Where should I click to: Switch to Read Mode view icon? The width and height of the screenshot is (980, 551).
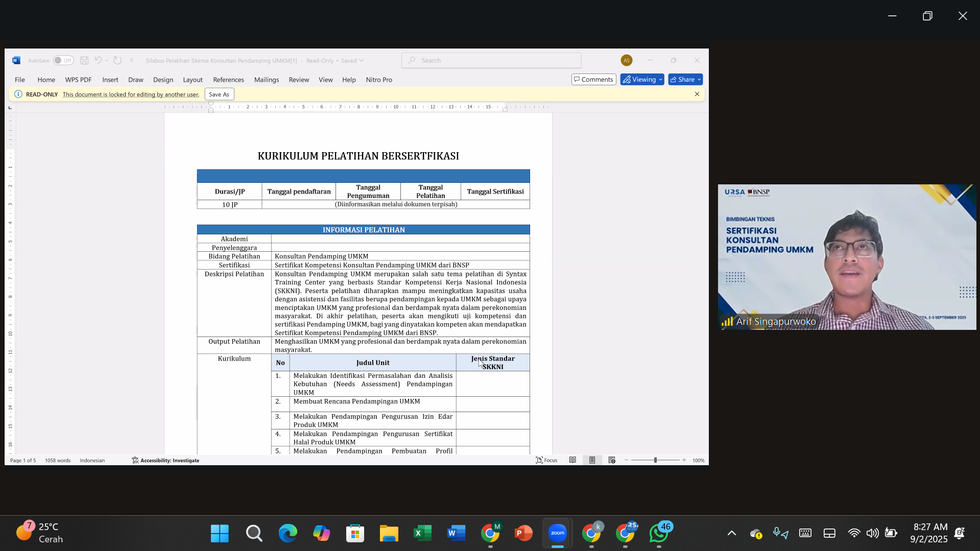572,460
